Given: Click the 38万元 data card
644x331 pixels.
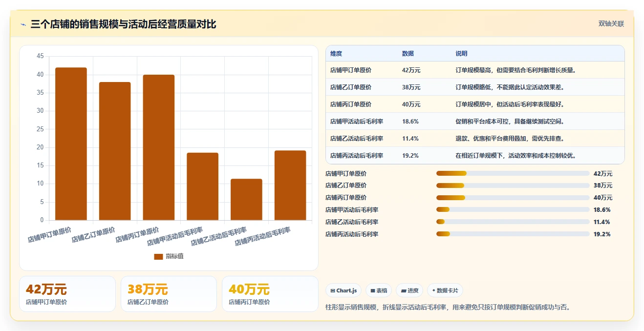Looking at the screenshot, I should tap(169, 294).
